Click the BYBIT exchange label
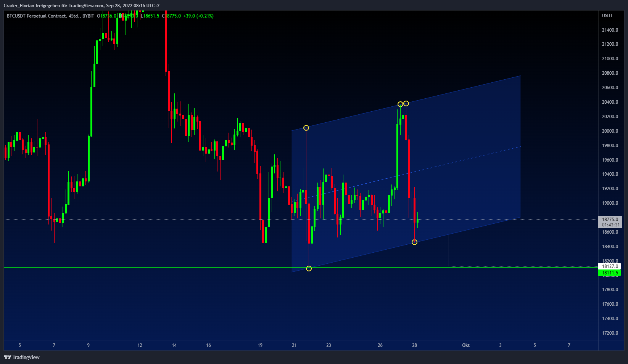628x364 pixels. click(88, 16)
